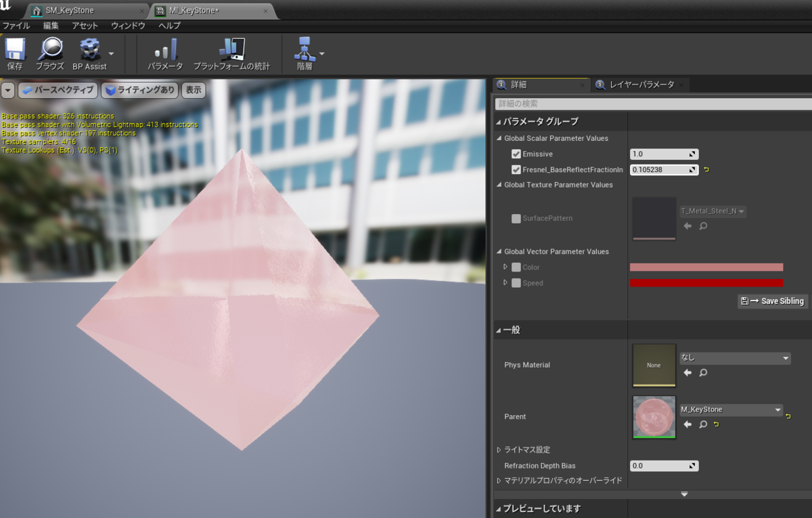
Task: Open the ウィンドウ menu
Action: pyautogui.click(x=128, y=26)
